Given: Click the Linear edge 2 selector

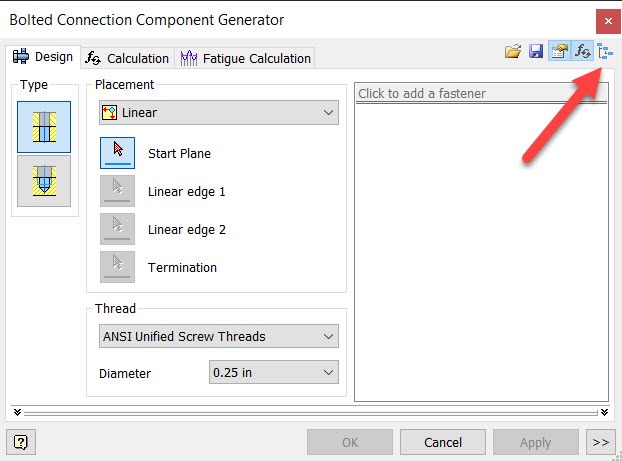Looking at the screenshot, I should [x=117, y=229].
